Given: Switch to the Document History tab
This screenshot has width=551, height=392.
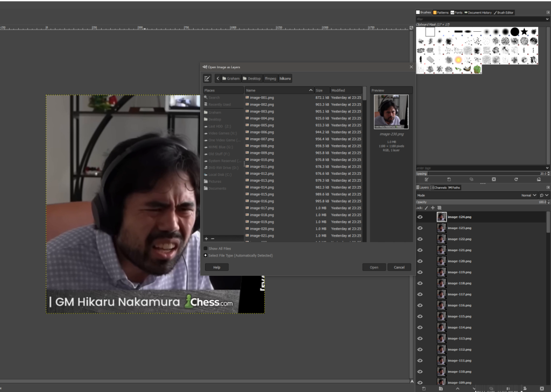Looking at the screenshot, I should coord(477,12).
